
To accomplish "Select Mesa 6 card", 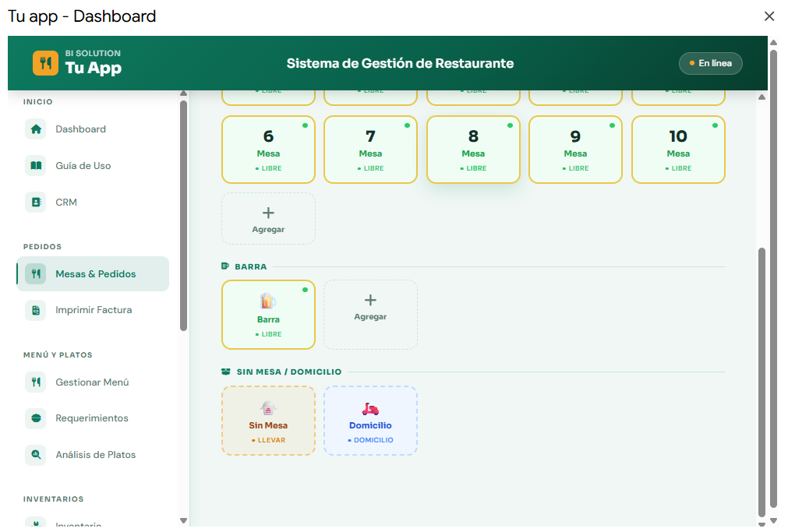I will pos(268,150).
